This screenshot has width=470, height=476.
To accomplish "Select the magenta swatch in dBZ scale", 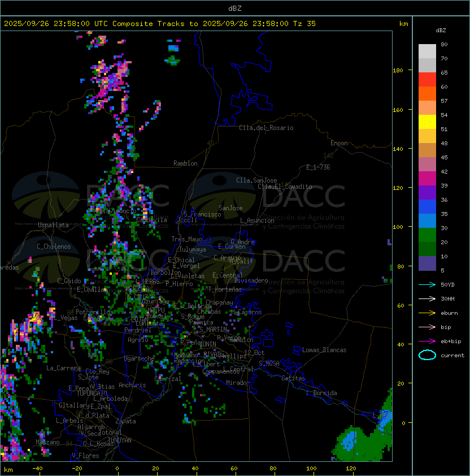I will click(427, 179).
